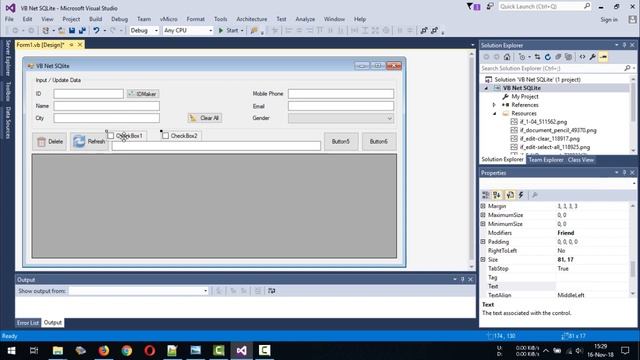Toggle auto-hide pin on Output panel
The height and width of the screenshot is (360, 640).
(x=462, y=280)
